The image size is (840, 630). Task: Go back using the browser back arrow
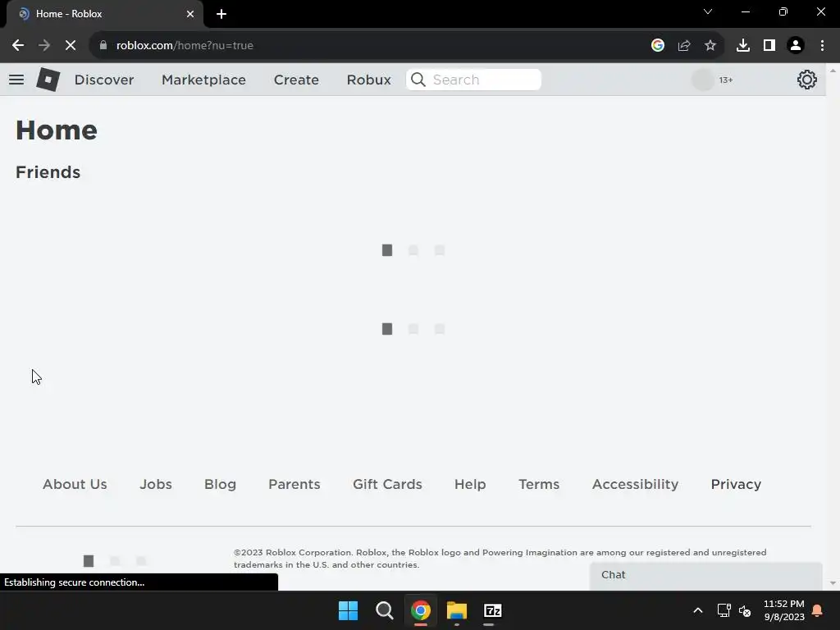(18, 46)
